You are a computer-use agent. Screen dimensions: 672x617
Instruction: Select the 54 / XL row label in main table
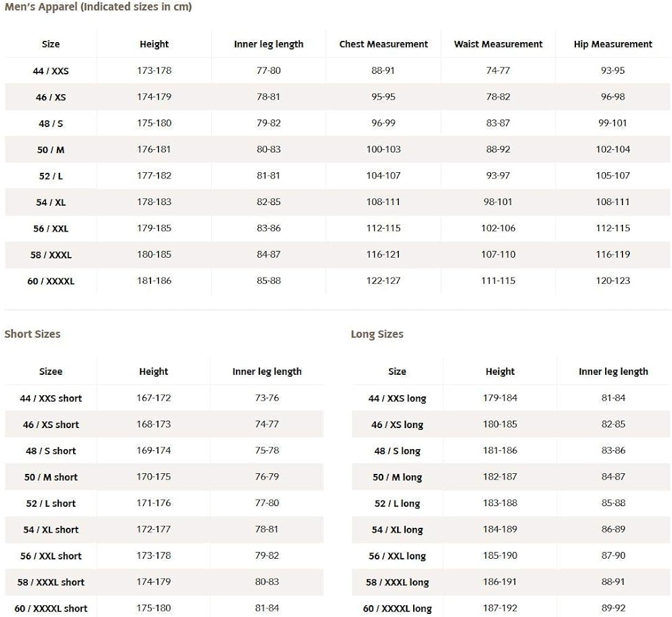click(x=51, y=203)
